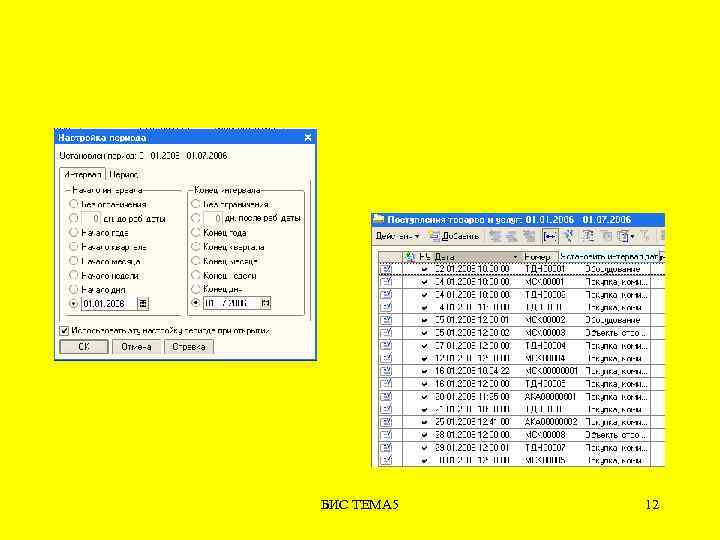Select 'Начало дня' radio option
Screen dimensions: 720x540
click(x=73, y=289)
